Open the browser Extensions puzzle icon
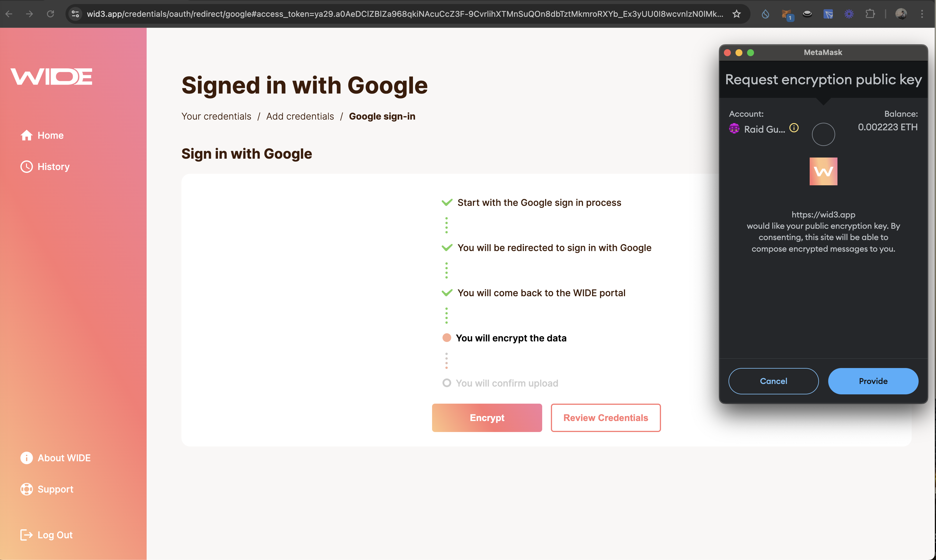The height and width of the screenshot is (560, 936). click(x=870, y=14)
